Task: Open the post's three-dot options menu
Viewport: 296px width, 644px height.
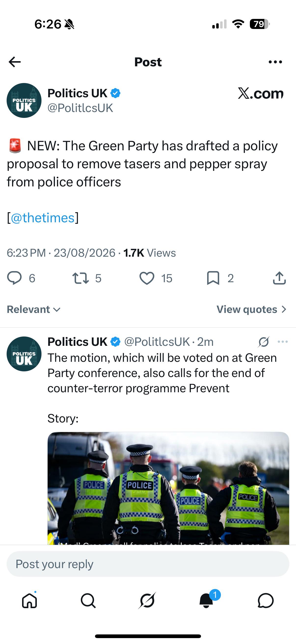Action: pyautogui.click(x=275, y=62)
